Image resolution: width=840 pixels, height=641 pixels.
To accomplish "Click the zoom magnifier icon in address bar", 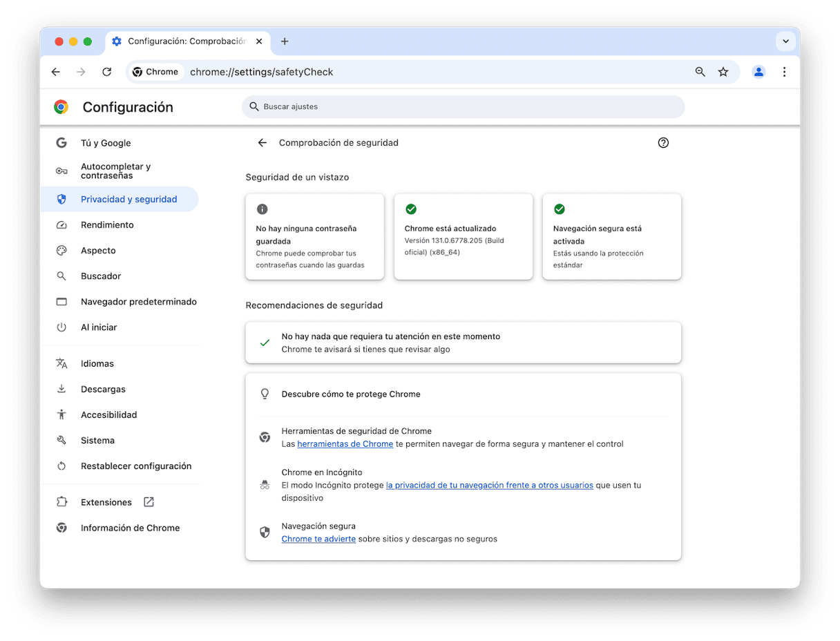I will coord(700,72).
